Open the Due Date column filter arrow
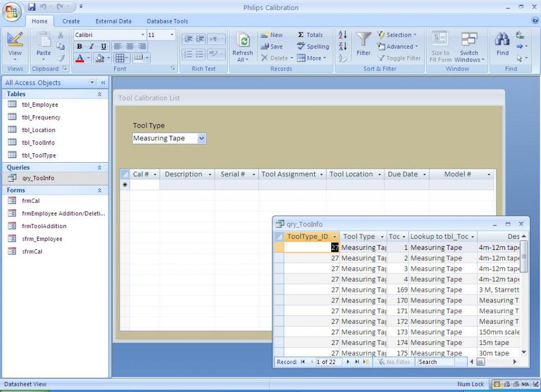Viewport: 541px width, 392px height. coord(425,174)
